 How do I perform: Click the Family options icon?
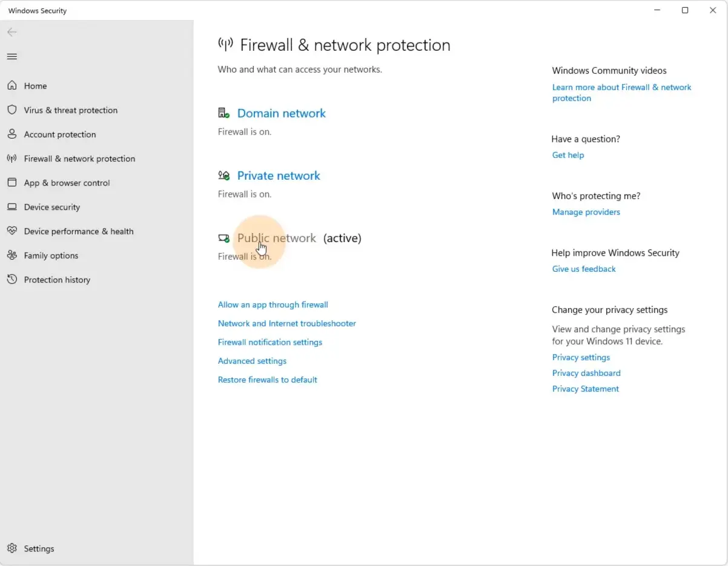(12, 255)
